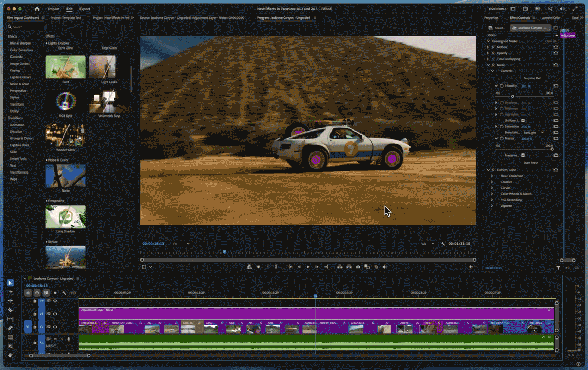Expand the Motion effect properties
This screenshot has height=370, width=588.
click(488, 47)
